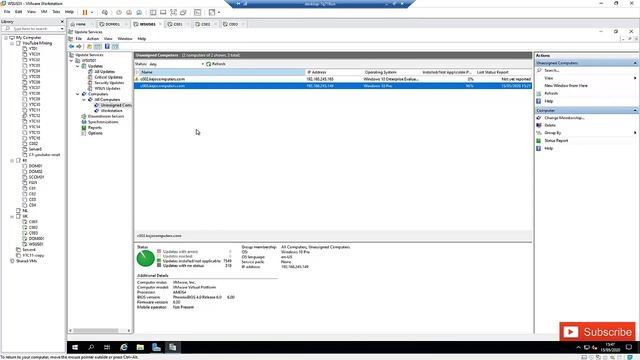This screenshot has height=360, width=640.
Task: Collapse the All Computers tree node
Action: coord(84,100)
